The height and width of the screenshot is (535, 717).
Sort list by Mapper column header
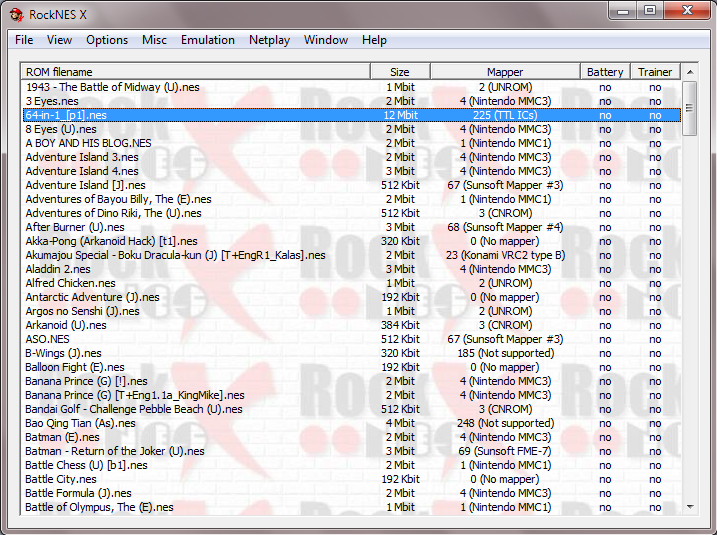coord(505,72)
